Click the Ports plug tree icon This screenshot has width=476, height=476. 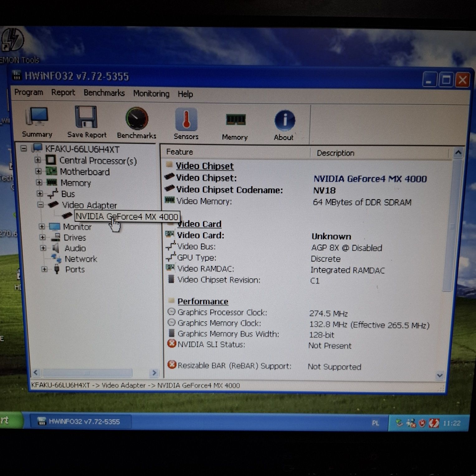(x=57, y=269)
